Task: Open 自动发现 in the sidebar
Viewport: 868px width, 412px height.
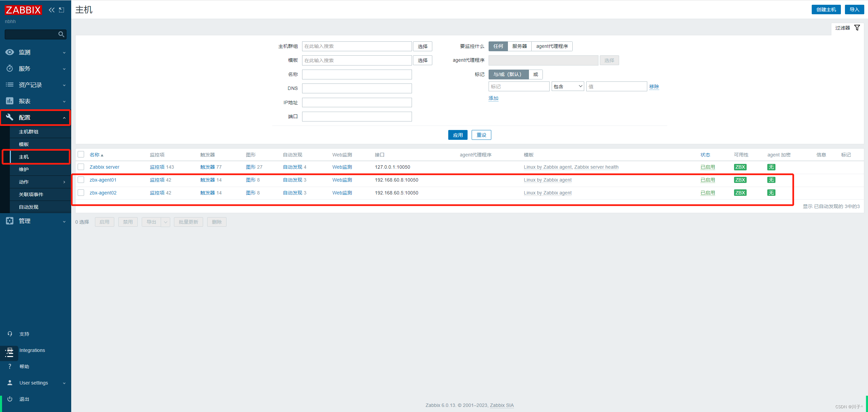Action: pos(28,207)
